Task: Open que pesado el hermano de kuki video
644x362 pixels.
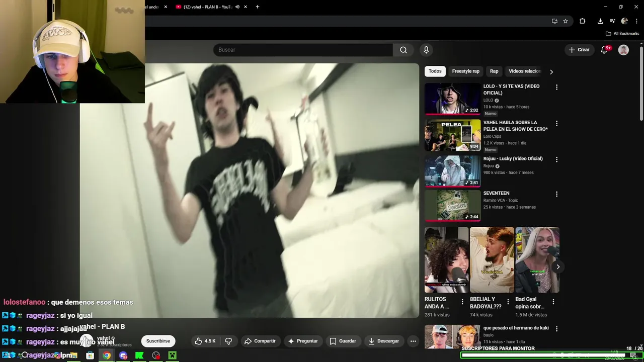Action: click(452, 337)
